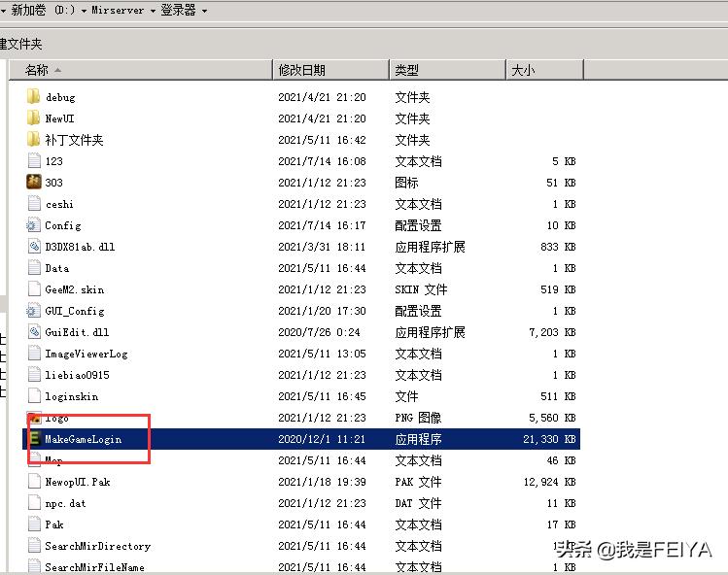Click the SKIN 文件 type cell

[x=421, y=289]
